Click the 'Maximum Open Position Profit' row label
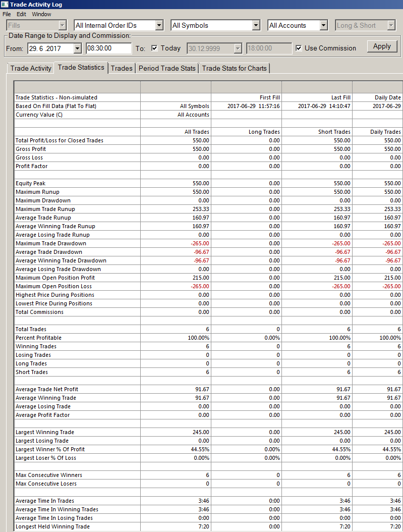Screen dimensions: 403x532 (55, 278)
